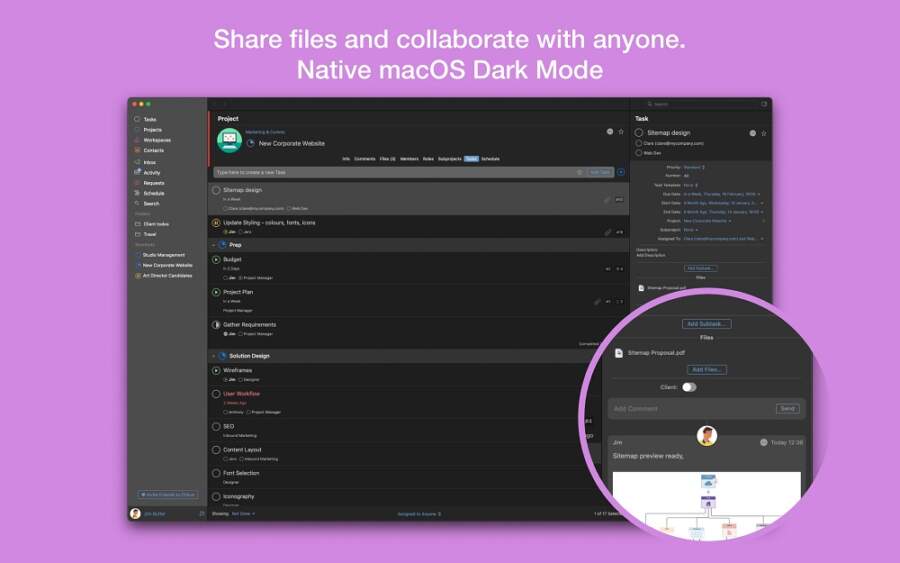Click the New Corporate Website project logo

pos(229,141)
